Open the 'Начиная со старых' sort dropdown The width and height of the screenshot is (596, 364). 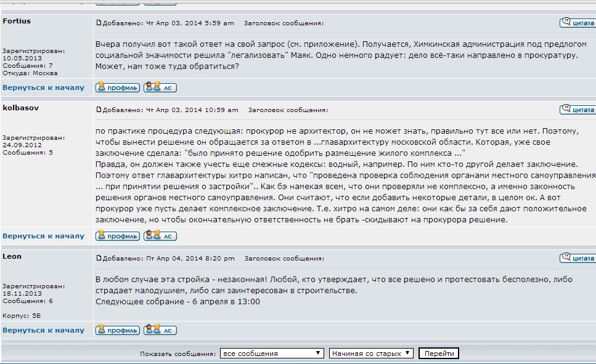[371, 354]
